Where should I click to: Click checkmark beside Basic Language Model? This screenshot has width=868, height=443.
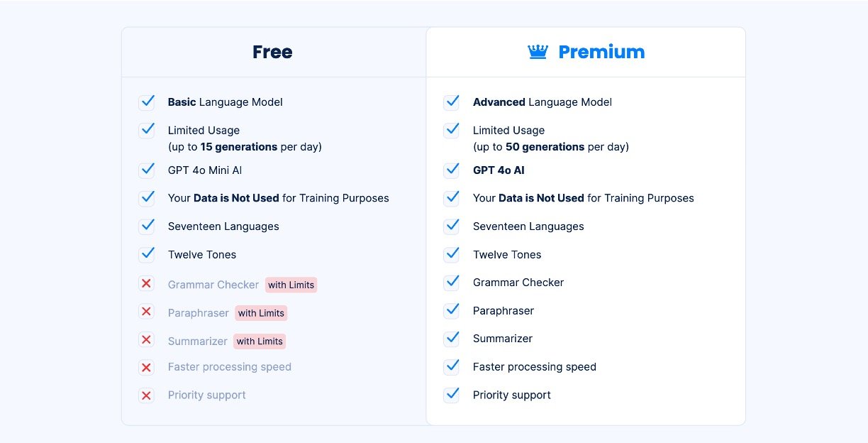coord(147,102)
